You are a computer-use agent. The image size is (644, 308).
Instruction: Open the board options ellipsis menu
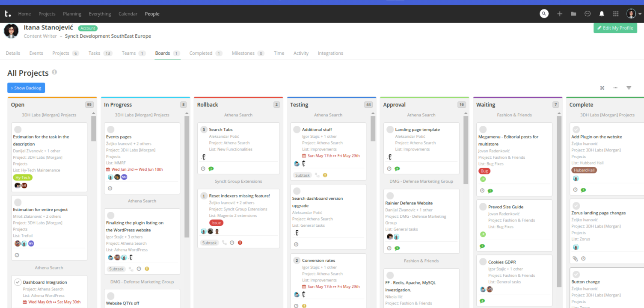pyautogui.click(x=615, y=88)
